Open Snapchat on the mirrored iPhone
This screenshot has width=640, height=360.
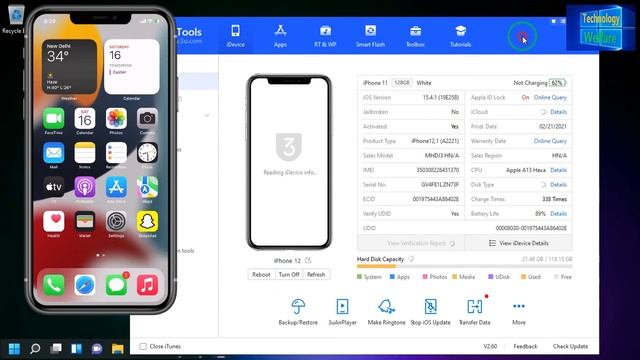pyautogui.click(x=147, y=222)
